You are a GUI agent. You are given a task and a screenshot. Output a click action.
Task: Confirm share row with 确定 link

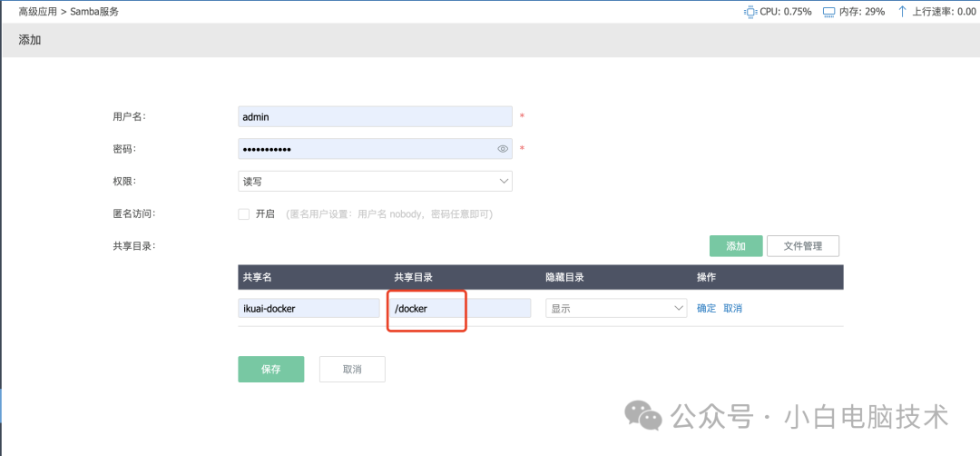(706, 308)
